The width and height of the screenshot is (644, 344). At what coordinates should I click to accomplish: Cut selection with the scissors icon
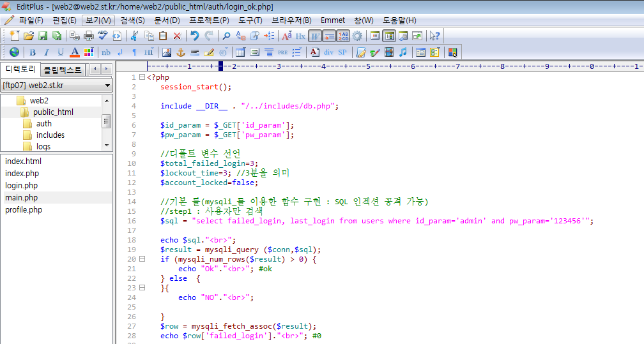[134, 36]
